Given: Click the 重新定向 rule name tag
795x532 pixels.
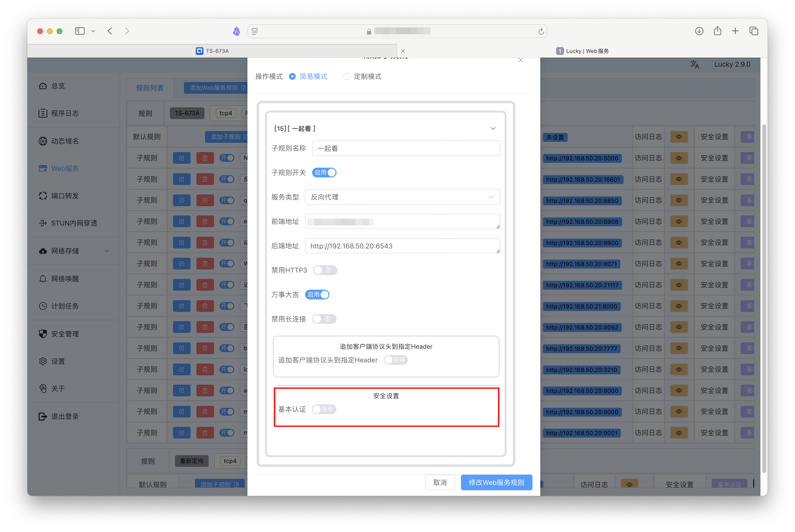Looking at the screenshot, I should click(x=192, y=461).
